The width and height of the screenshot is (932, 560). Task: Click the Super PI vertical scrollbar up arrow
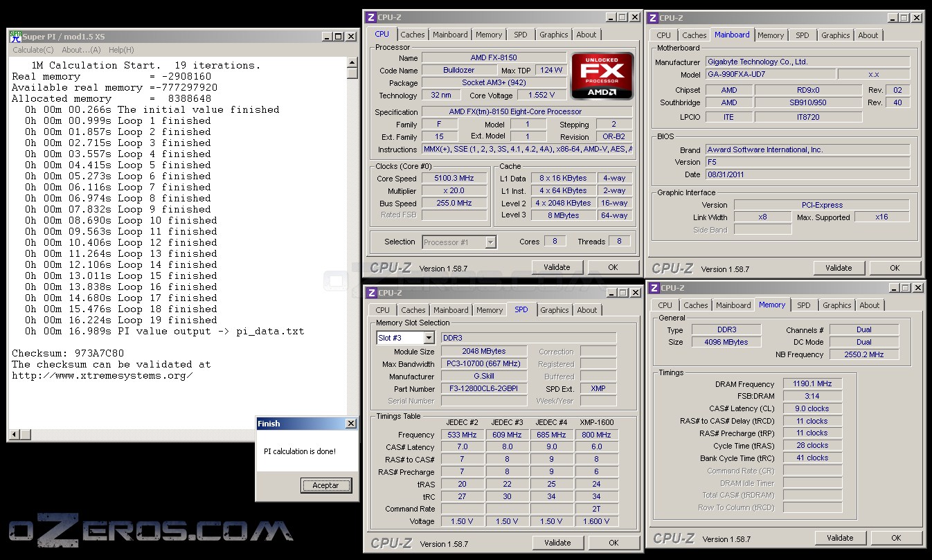[352, 62]
